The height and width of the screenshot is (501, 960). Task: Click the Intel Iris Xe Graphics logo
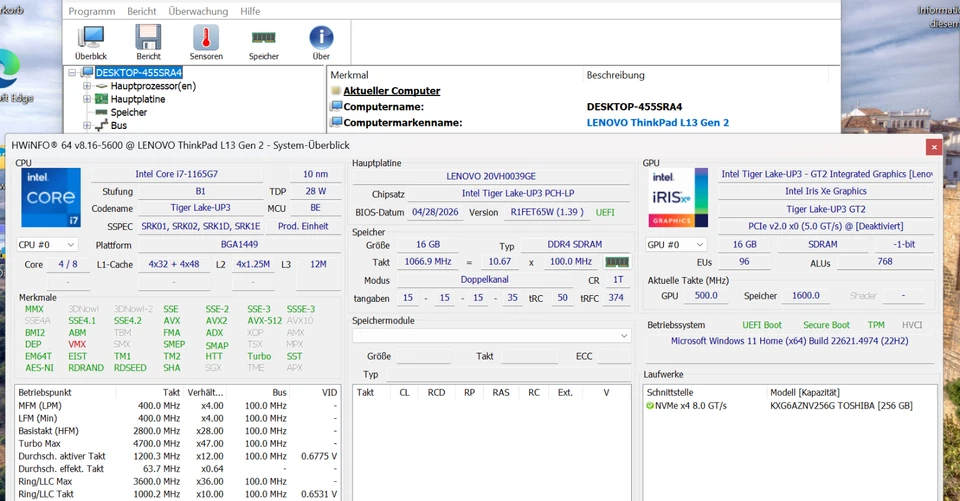pyautogui.click(x=678, y=198)
